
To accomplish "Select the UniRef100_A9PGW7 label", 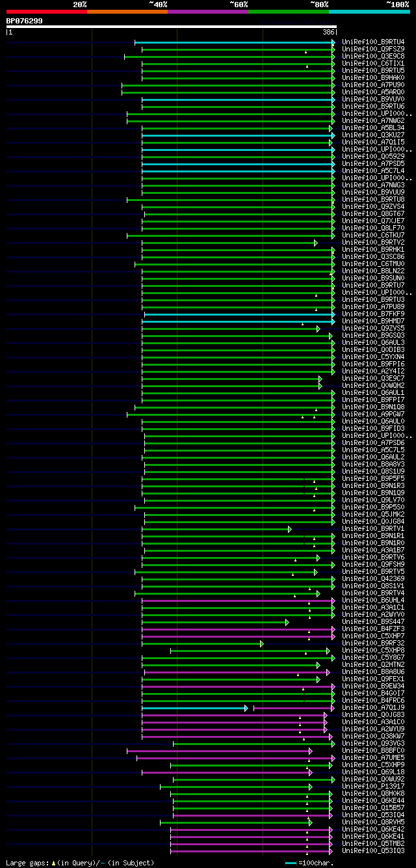I will pos(373,414).
